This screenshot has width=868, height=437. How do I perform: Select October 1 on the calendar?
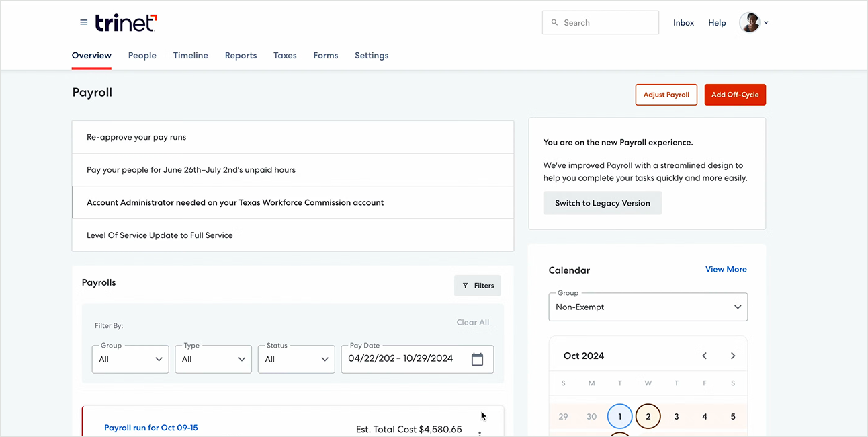pos(619,417)
